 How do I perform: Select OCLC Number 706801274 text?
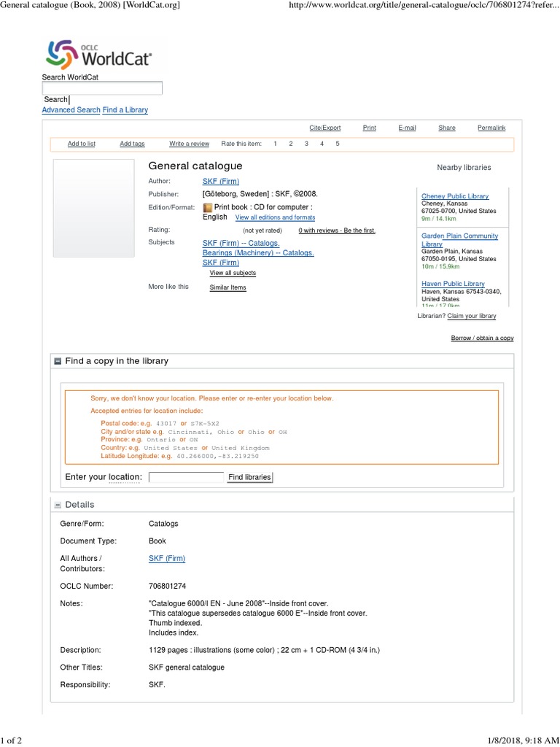[167, 587]
